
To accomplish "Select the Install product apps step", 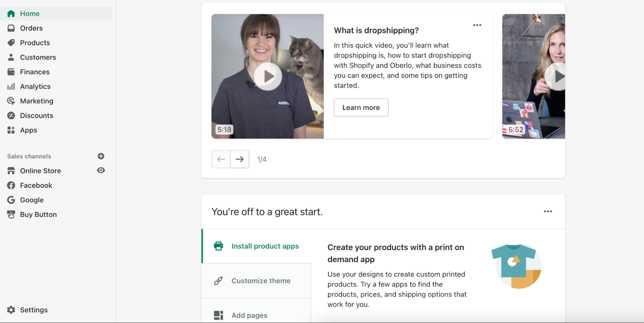I will (264, 246).
